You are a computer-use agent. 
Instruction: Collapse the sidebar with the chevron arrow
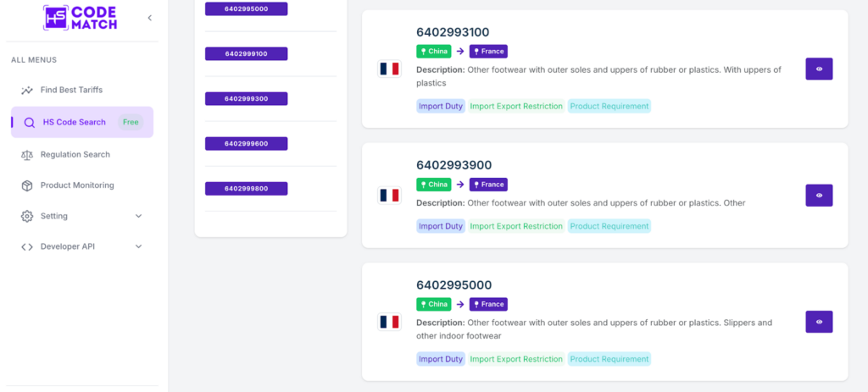pyautogui.click(x=150, y=18)
